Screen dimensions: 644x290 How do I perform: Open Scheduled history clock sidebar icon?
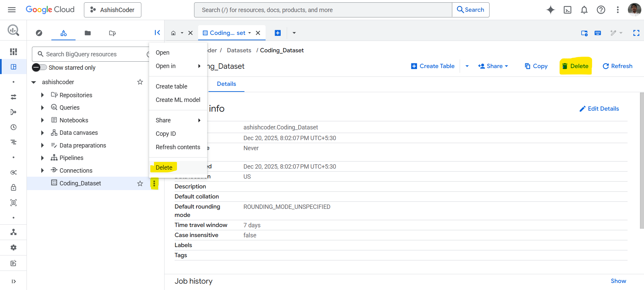(x=13, y=127)
